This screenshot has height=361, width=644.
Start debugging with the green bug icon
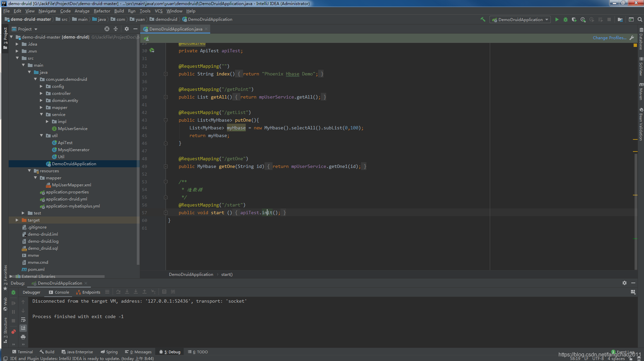pos(566,19)
